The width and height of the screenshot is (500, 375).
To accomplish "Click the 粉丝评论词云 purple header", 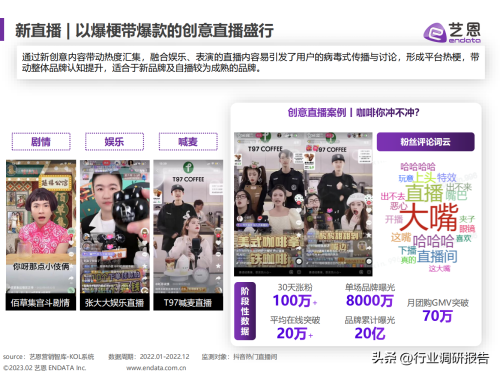I will 425,142.
